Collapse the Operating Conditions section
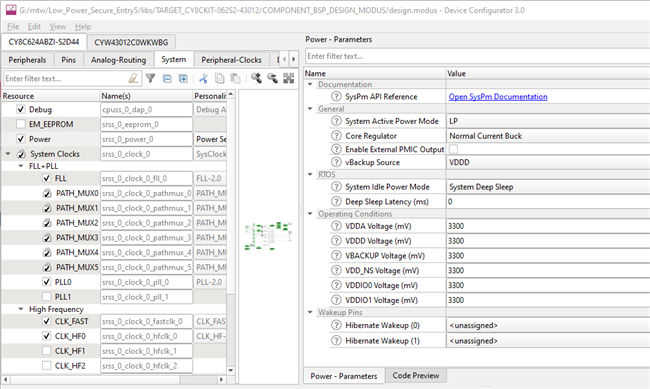The width and height of the screenshot is (650, 389). tap(310, 214)
